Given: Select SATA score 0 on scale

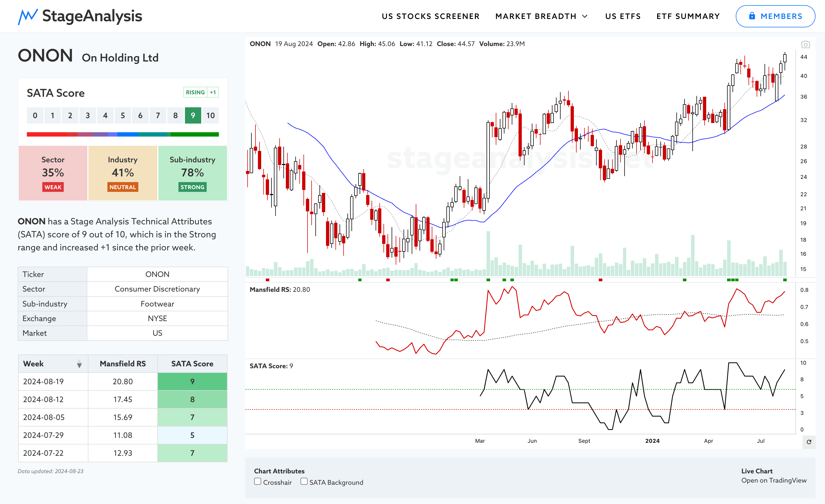Looking at the screenshot, I should (35, 115).
